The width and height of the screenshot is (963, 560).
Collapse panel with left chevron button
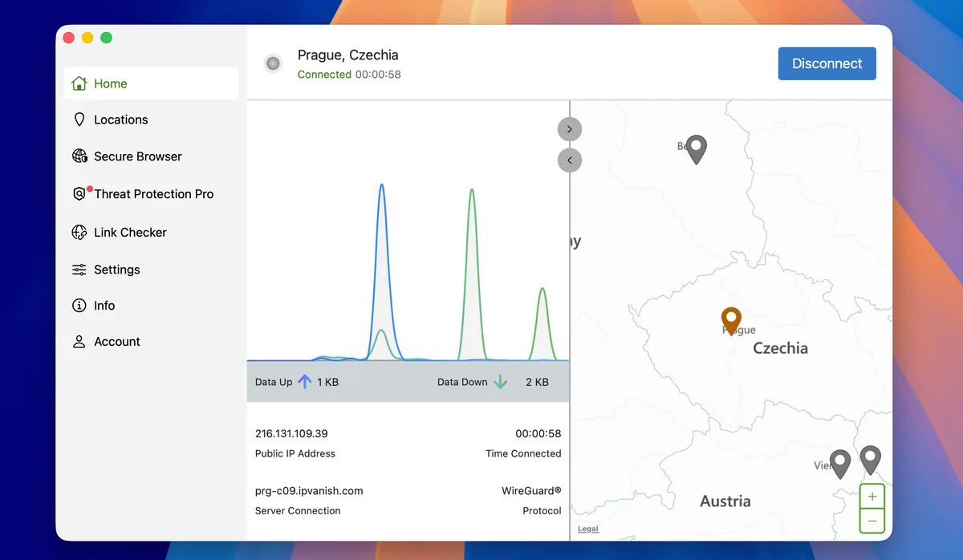pos(570,160)
